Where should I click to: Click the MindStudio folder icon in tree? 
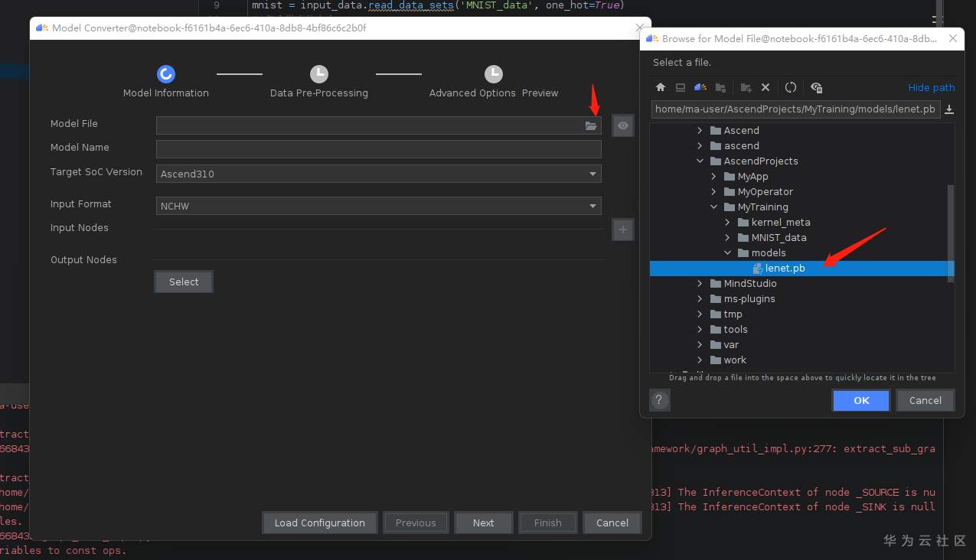(x=716, y=284)
